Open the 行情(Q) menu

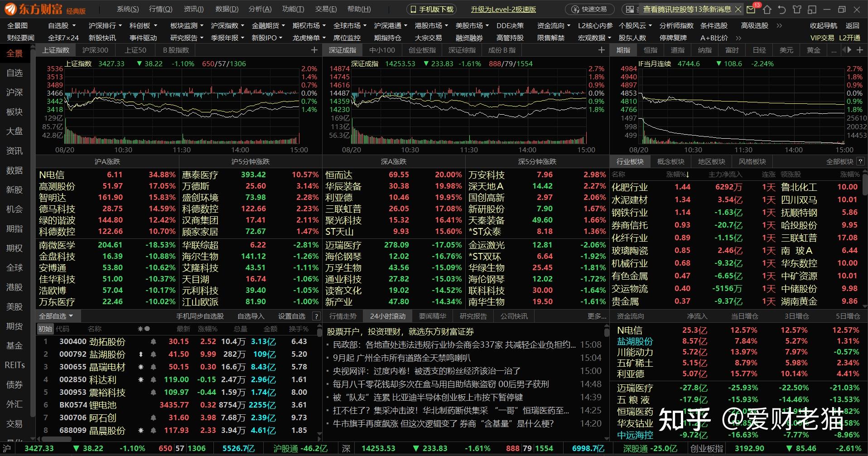tap(160, 9)
